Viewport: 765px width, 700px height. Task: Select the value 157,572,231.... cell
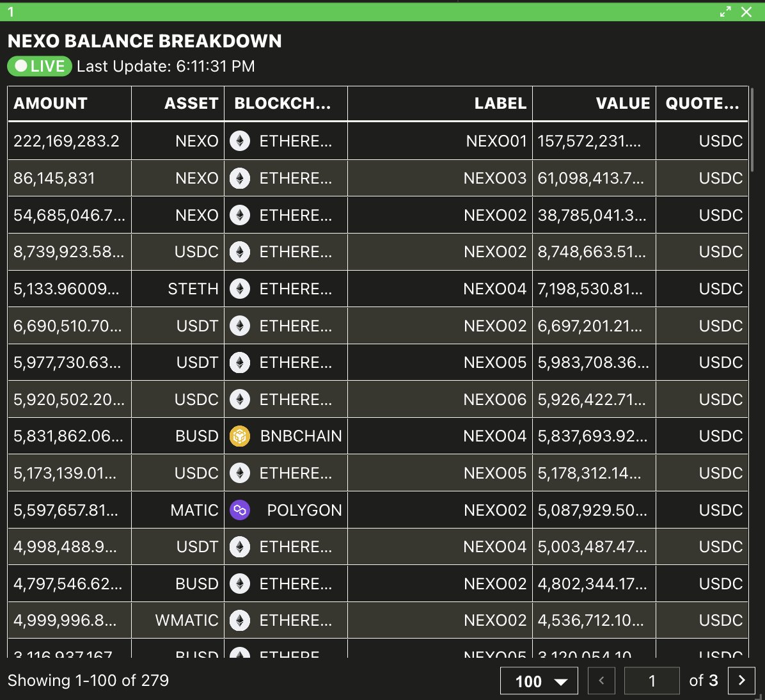coord(594,141)
